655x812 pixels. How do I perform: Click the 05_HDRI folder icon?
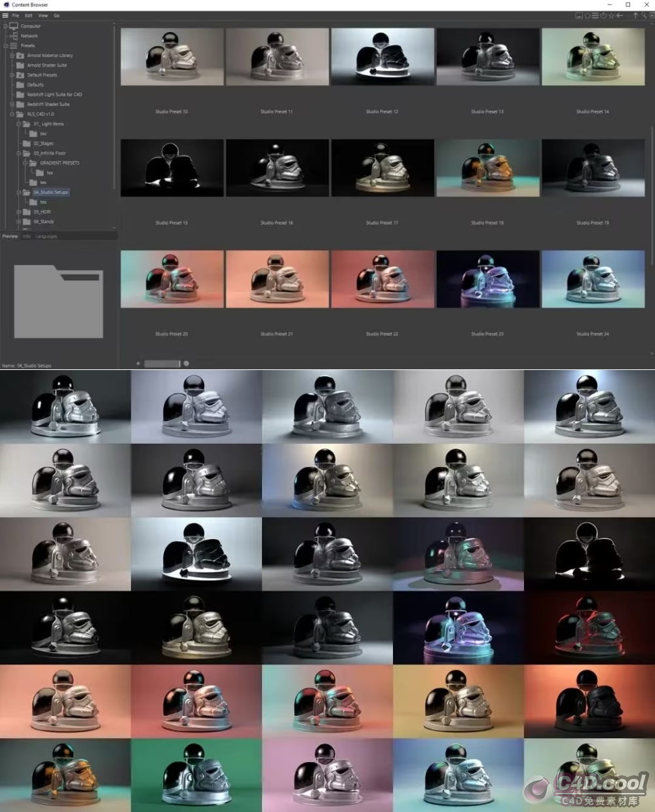(x=27, y=212)
